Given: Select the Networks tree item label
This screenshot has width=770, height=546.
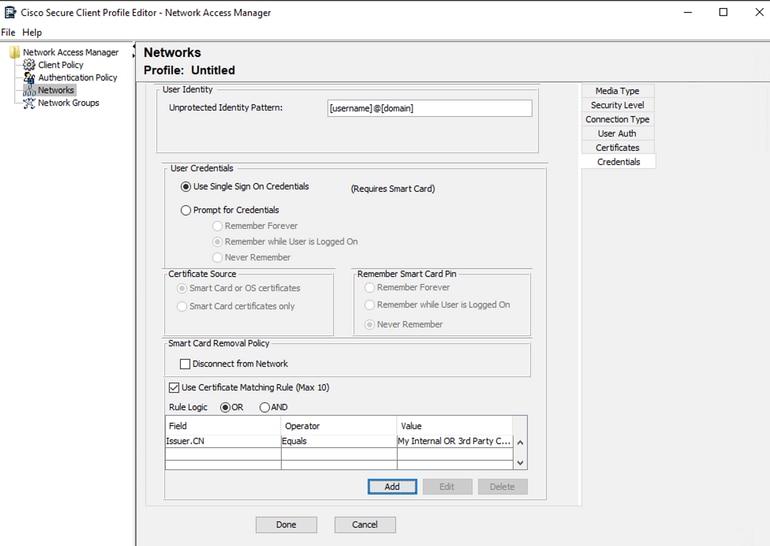Looking at the screenshot, I should (x=56, y=90).
